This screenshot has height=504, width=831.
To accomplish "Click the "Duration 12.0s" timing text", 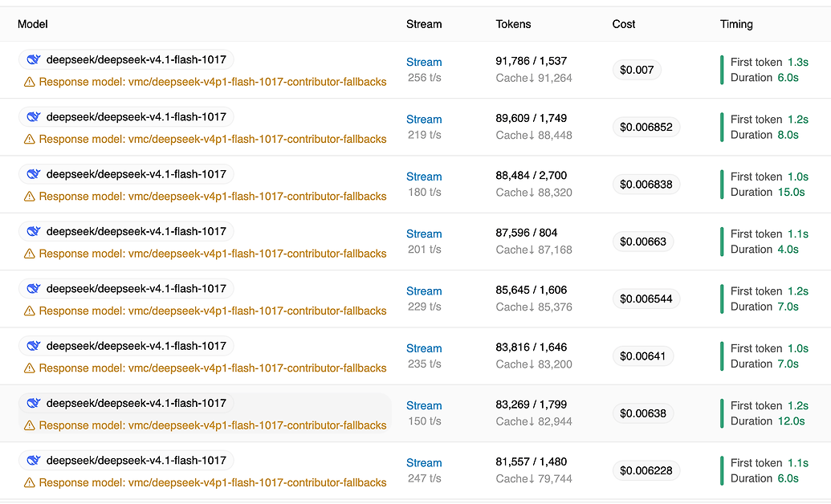I will click(768, 421).
